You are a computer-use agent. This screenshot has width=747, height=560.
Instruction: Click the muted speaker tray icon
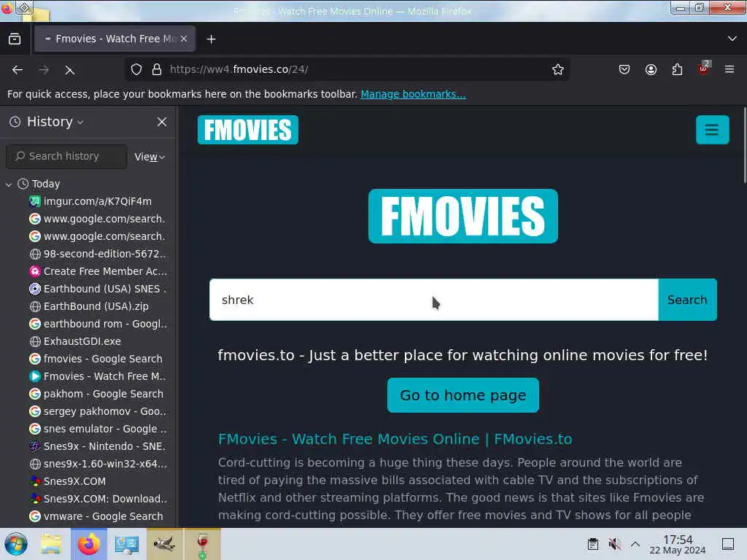(614, 544)
